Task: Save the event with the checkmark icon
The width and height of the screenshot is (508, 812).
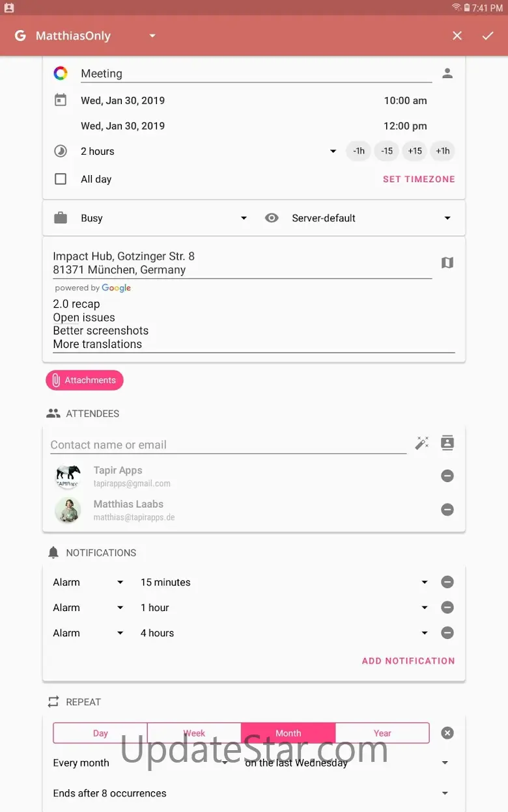Action: coord(488,36)
